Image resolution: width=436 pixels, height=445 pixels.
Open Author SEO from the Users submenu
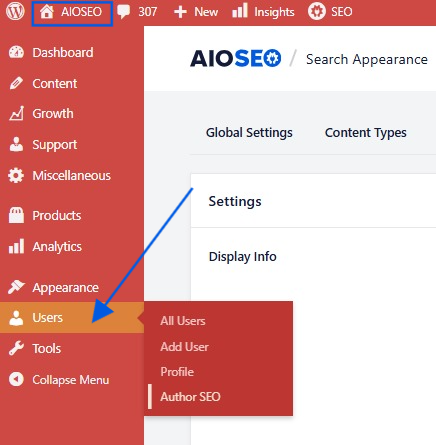190,397
